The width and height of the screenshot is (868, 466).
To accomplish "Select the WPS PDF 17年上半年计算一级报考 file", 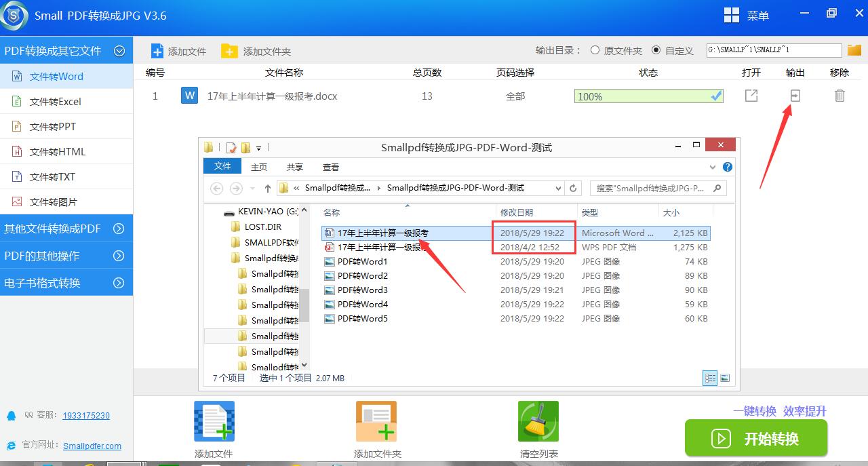I will point(515,248).
